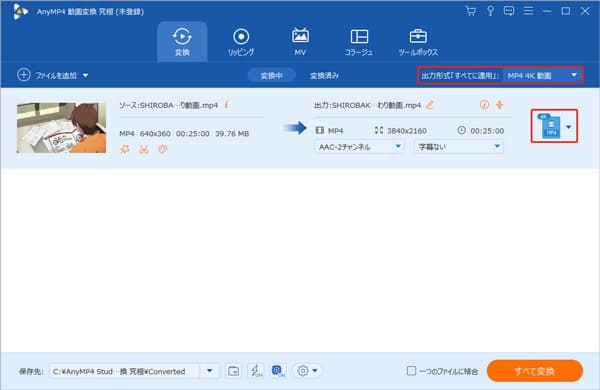The height and width of the screenshot is (390, 600).
Task: Open the orange output info icon
Action: [484, 104]
